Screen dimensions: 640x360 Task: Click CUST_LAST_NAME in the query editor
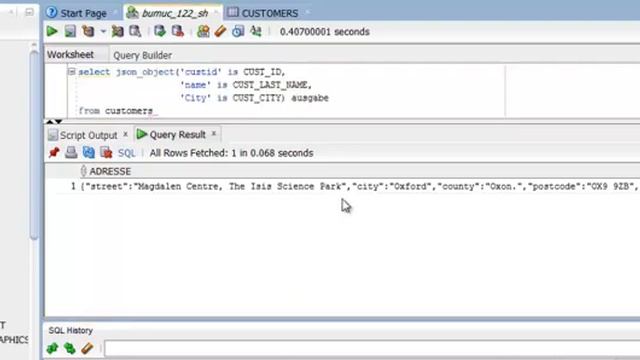[269, 85]
